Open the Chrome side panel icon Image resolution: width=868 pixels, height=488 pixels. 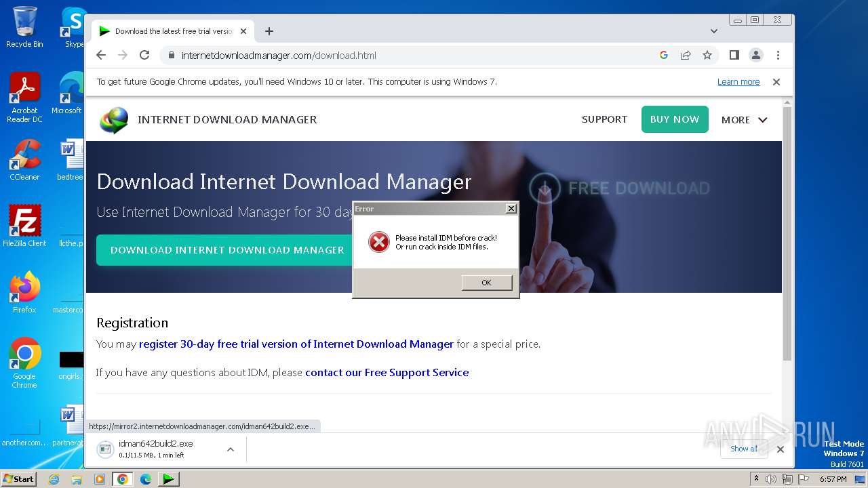coord(734,55)
